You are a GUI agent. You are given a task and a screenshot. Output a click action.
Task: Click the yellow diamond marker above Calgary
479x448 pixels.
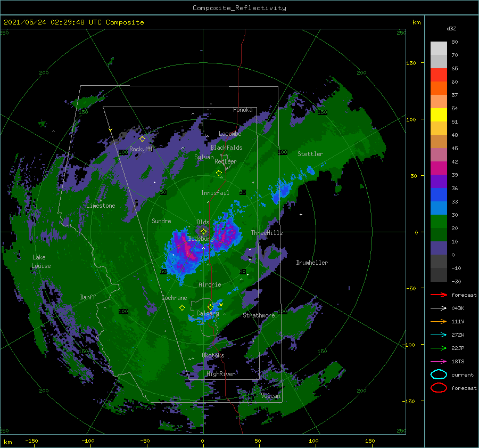pos(210,307)
